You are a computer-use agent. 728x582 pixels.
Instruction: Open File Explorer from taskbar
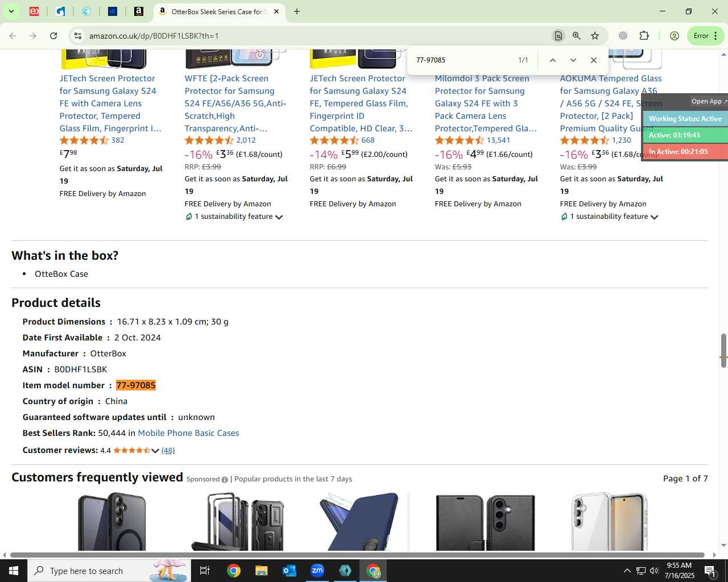261,571
